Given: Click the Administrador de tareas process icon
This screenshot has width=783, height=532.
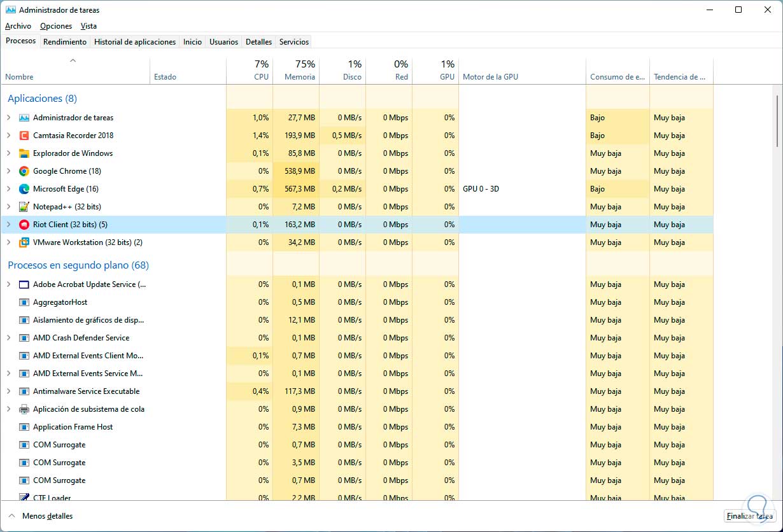Looking at the screenshot, I should (x=24, y=118).
